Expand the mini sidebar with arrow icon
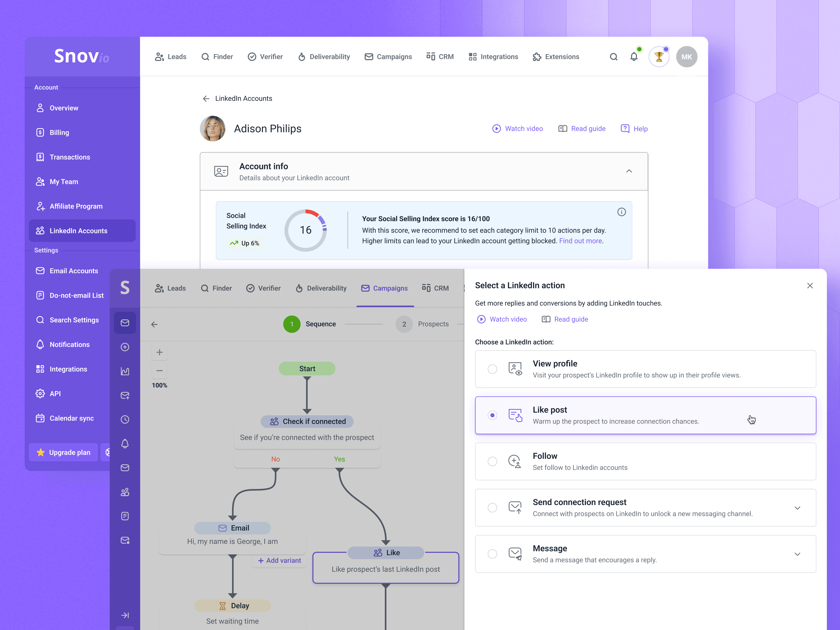840x630 pixels. coord(125,615)
